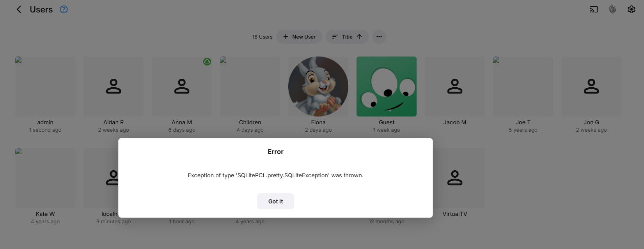Open the Users help icon
Screen dimensions: 644x249
[x=64, y=9]
